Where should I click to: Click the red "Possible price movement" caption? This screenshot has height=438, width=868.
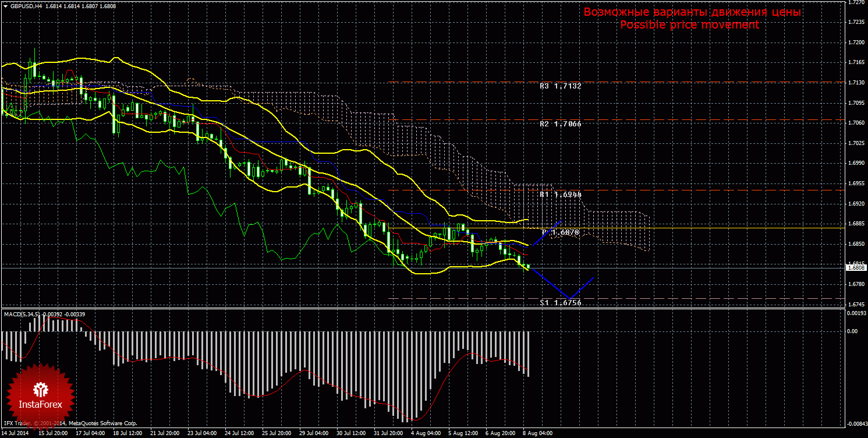tap(690, 25)
